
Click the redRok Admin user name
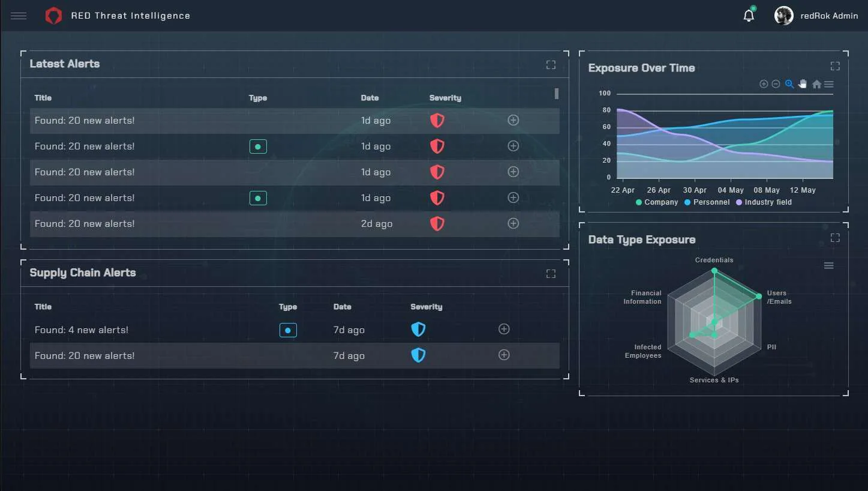click(829, 16)
